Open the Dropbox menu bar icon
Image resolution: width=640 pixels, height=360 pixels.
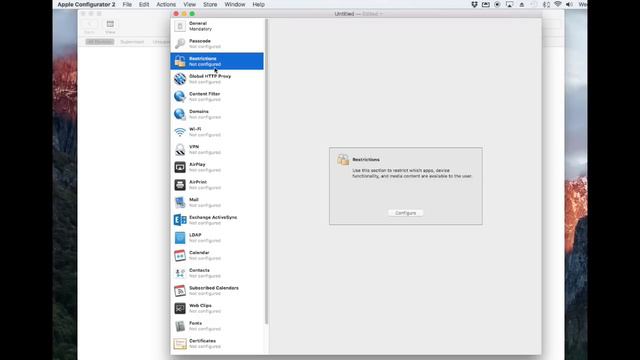click(x=474, y=4)
